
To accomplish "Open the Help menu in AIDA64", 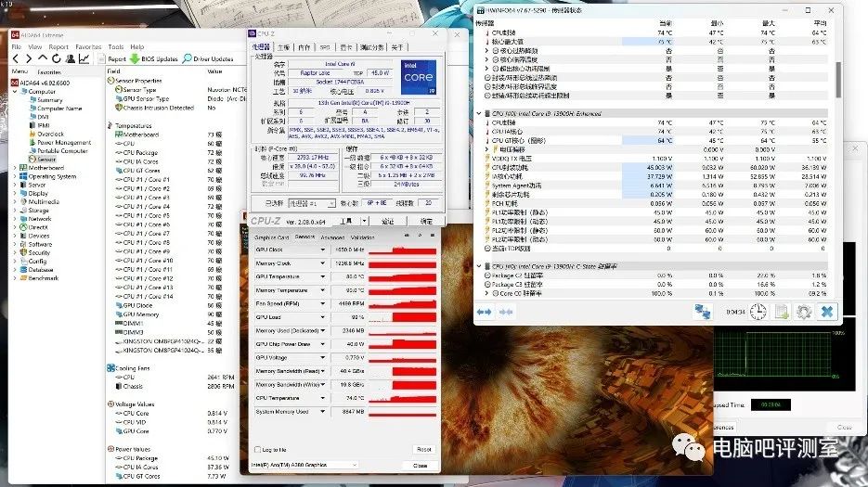I will 137,47.
